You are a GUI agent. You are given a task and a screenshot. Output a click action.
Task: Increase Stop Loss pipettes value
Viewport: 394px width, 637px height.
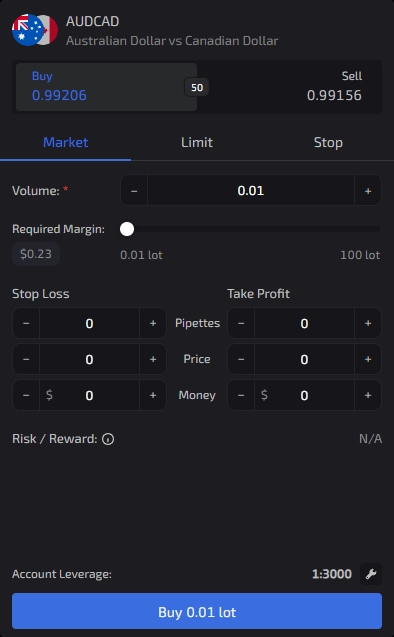(153, 323)
